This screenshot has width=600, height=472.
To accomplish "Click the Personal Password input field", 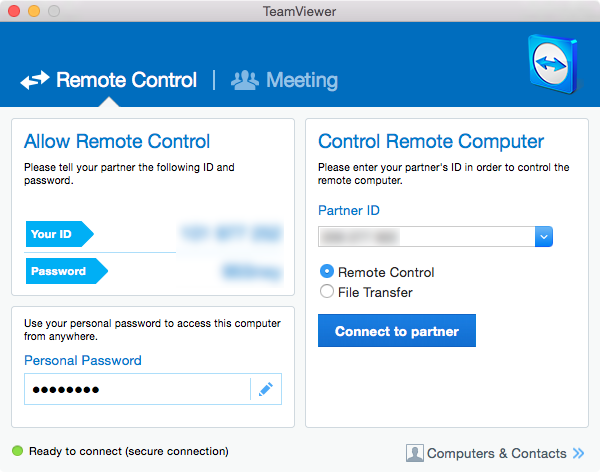I will tap(136, 389).
